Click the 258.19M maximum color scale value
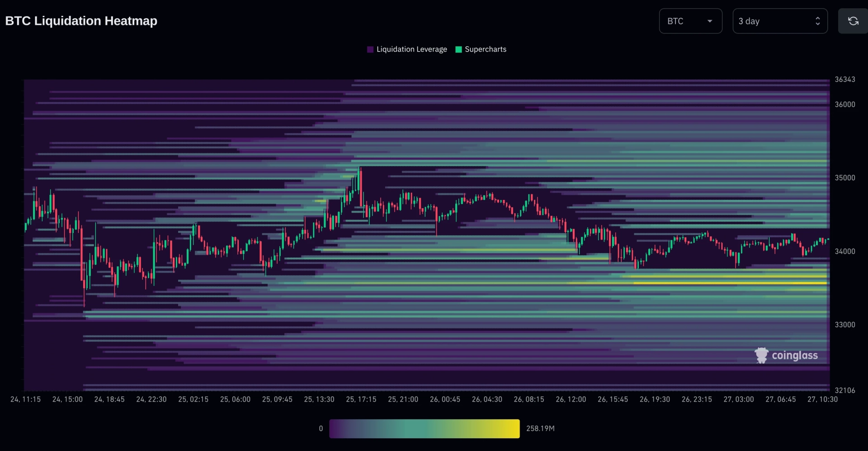The height and width of the screenshot is (451, 868). 540,428
